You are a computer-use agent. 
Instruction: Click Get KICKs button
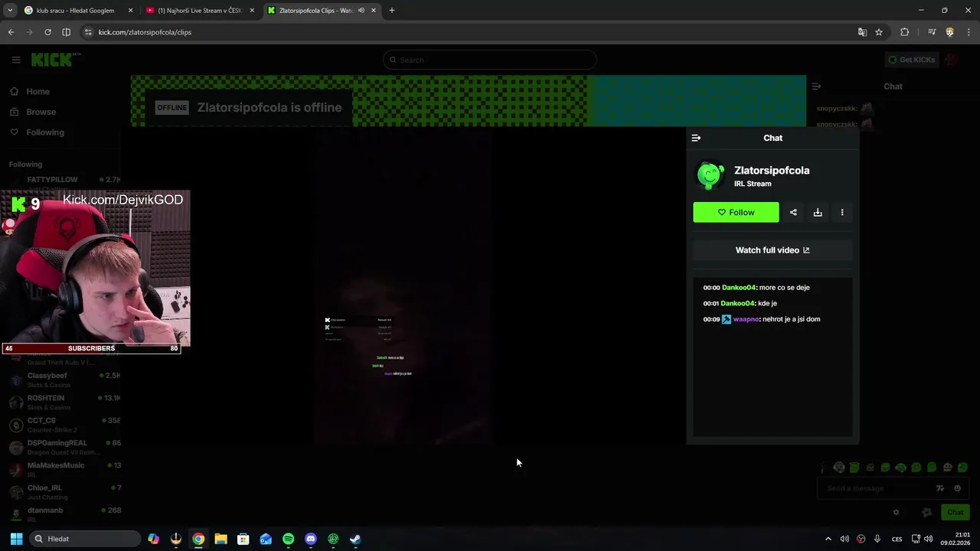pyautogui.click(x=911, y=60)
